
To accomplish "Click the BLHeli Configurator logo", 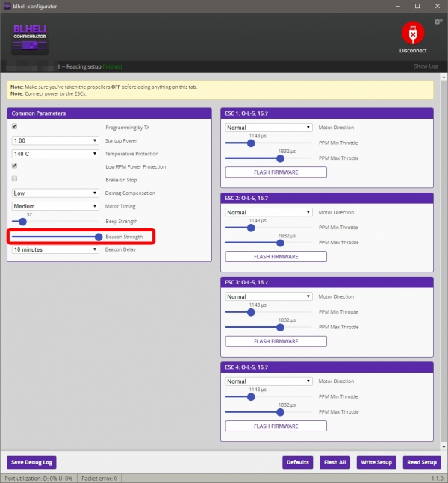I will coord(30,40).
